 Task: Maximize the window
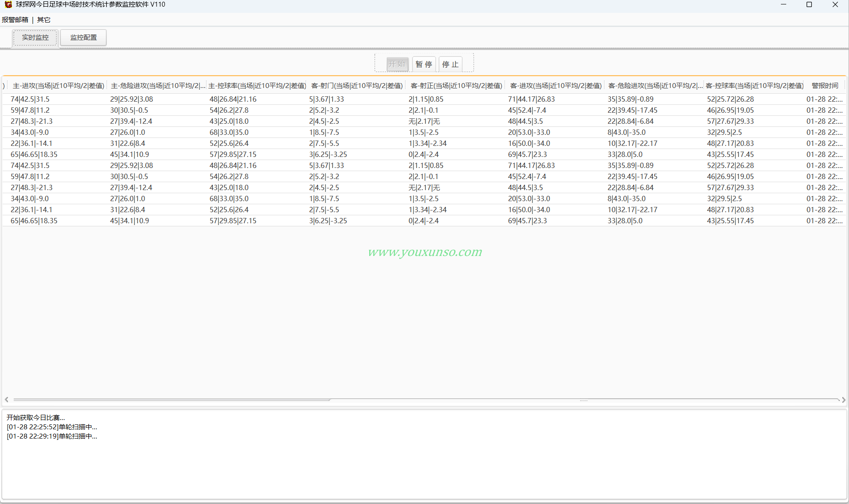(x=809, y=4)
